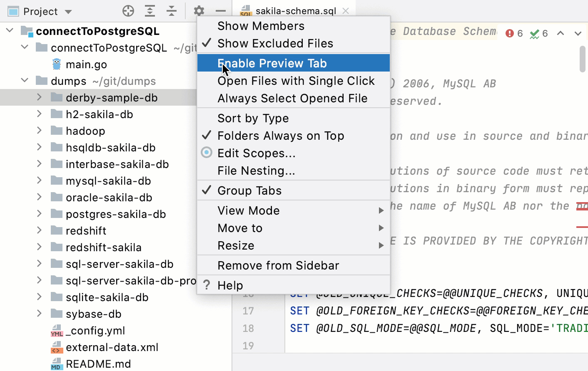
Task: Select Enable Preview Tab menu item
Action: [272, 63]
